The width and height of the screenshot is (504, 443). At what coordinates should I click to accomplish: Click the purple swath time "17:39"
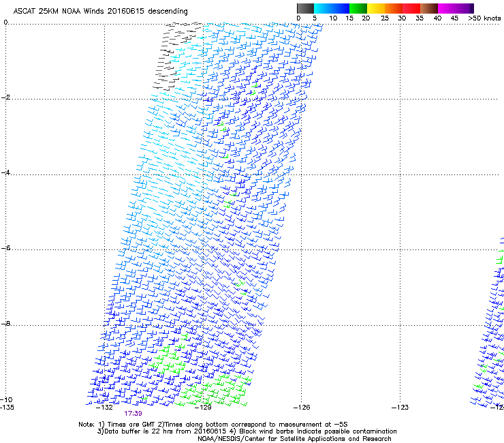pyautogui.click(x=133, y=414)
